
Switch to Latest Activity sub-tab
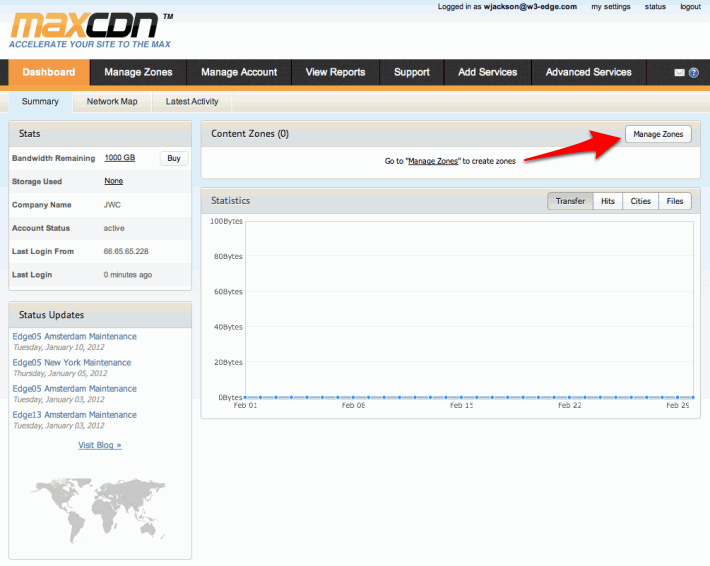point(192,101)
